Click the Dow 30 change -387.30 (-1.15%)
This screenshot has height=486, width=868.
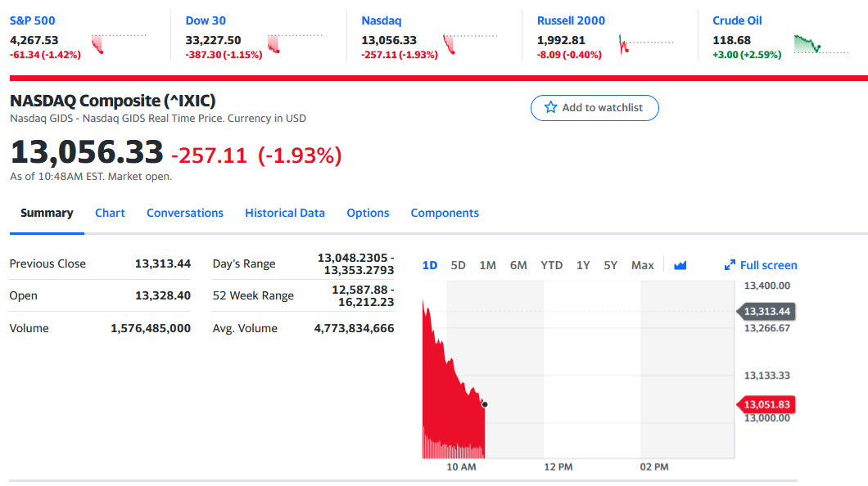point(224,55)
